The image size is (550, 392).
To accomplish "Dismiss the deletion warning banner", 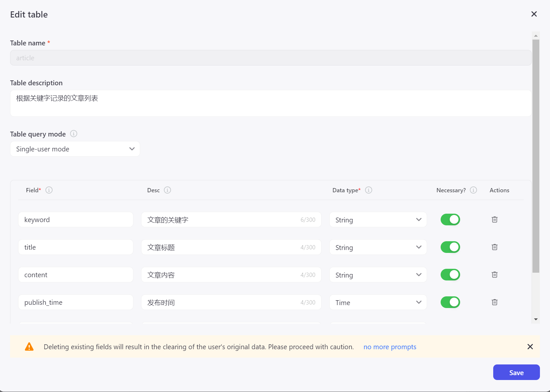I will pos(530,347).
